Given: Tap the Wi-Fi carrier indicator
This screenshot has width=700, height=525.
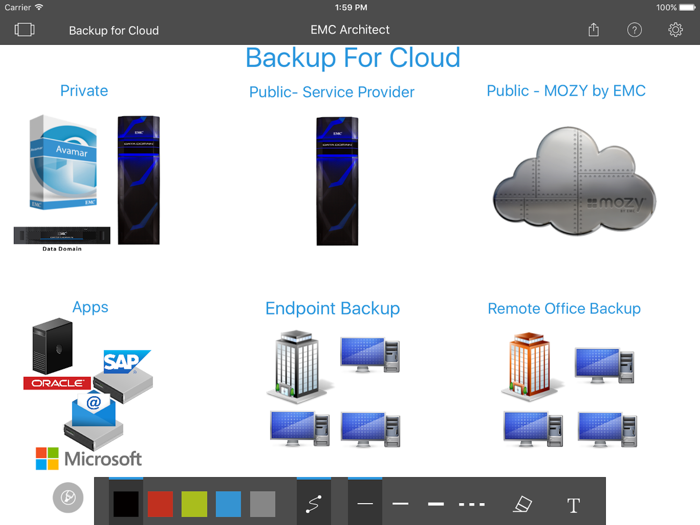Looking at the screenshot, I should click(x=24, y=8).
